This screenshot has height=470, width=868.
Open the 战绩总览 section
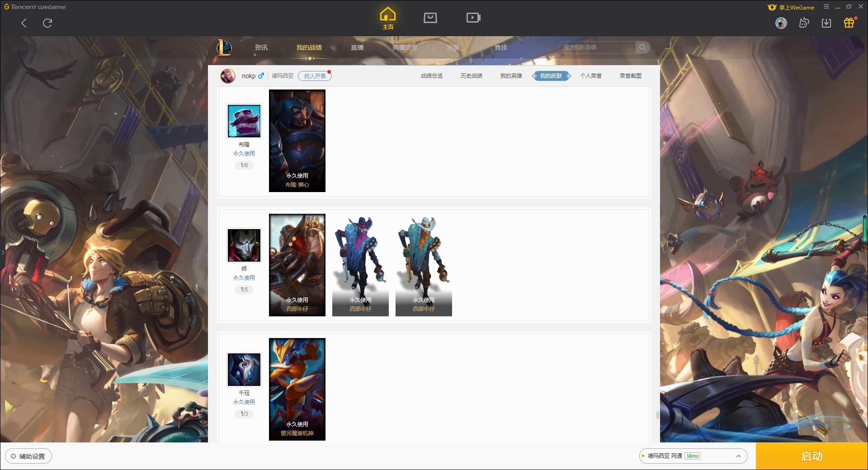point(432,76)
